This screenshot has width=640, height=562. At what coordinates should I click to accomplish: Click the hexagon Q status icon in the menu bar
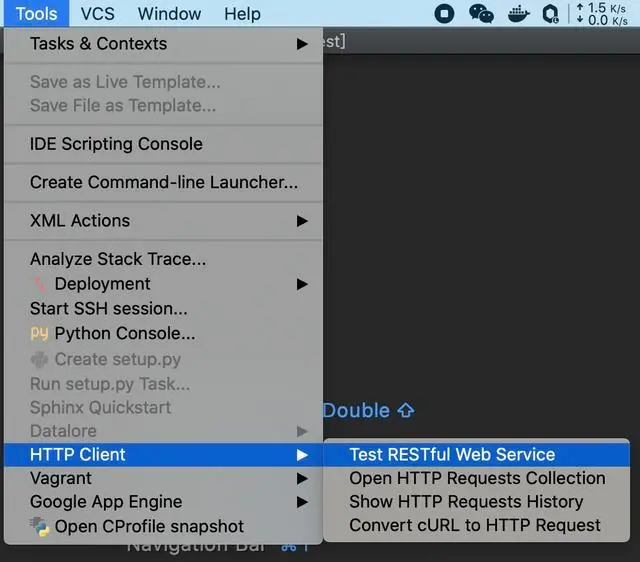point(550,13)
